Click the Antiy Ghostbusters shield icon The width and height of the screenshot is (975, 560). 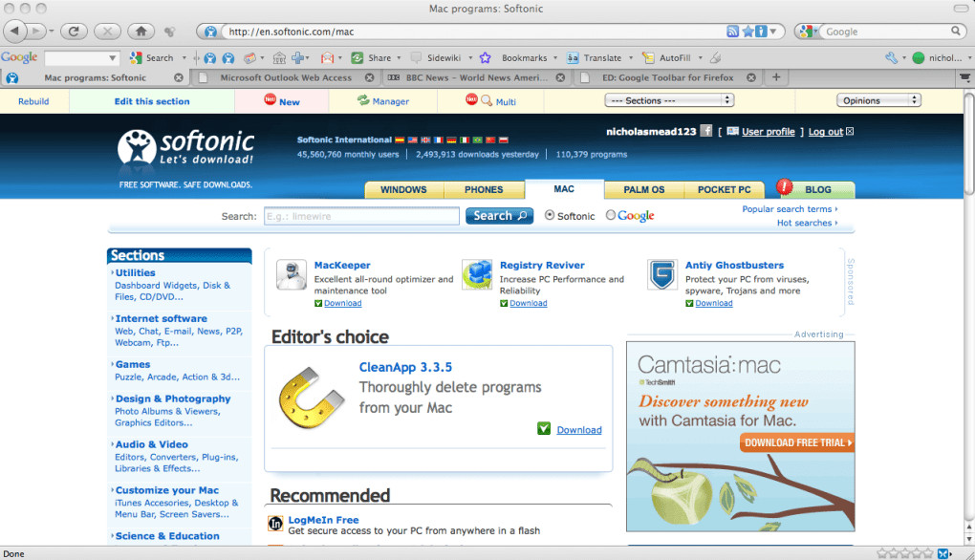coord(662,274)
